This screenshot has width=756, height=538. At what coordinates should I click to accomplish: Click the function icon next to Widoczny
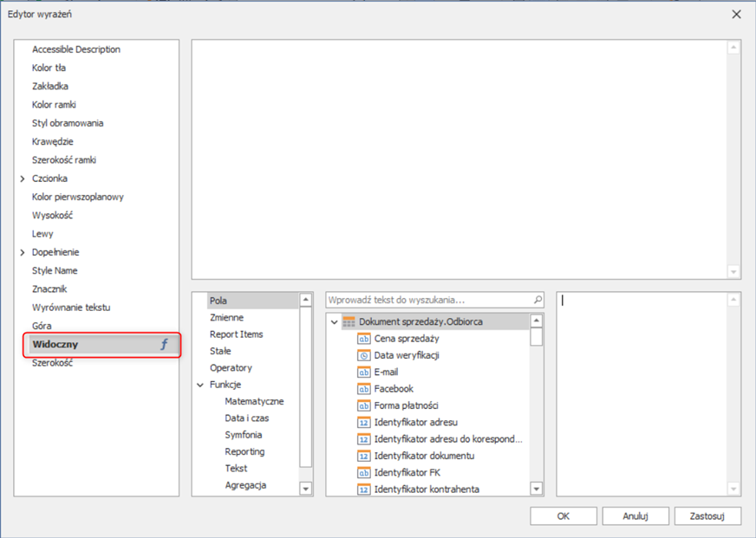(x=164, y=345)
